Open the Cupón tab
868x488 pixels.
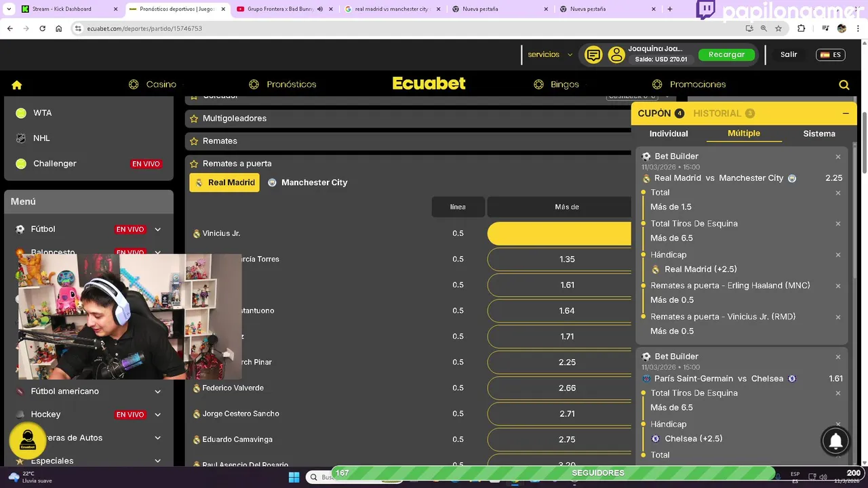click(660, 113)
